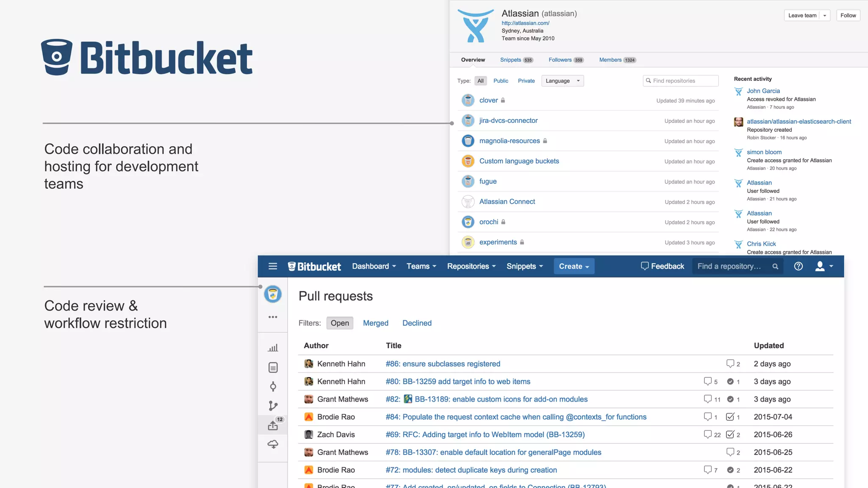Open the Teams dropdown menu

point(421,266)
